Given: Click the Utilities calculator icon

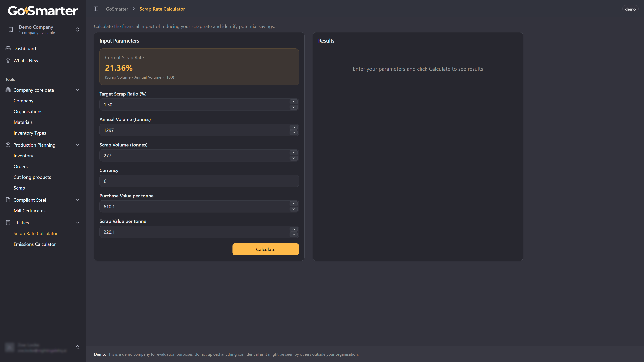Looking at the screenshot, I should 8,223.
